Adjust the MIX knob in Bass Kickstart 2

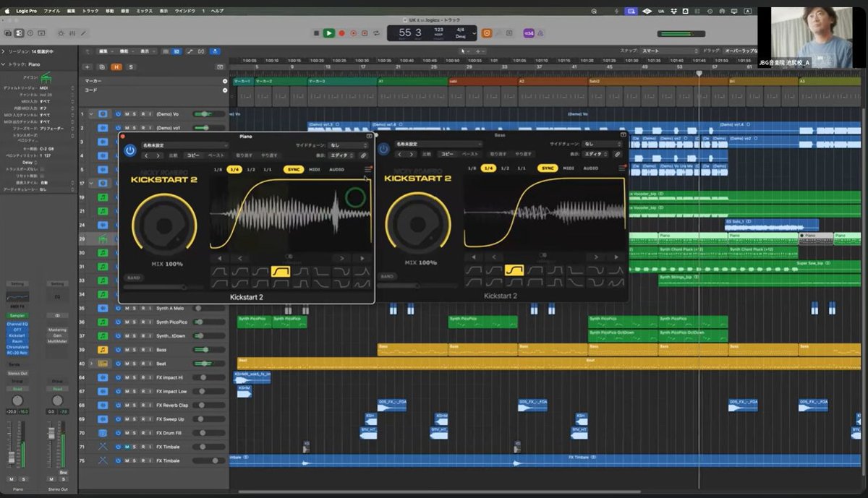click(x=417, y=225)
